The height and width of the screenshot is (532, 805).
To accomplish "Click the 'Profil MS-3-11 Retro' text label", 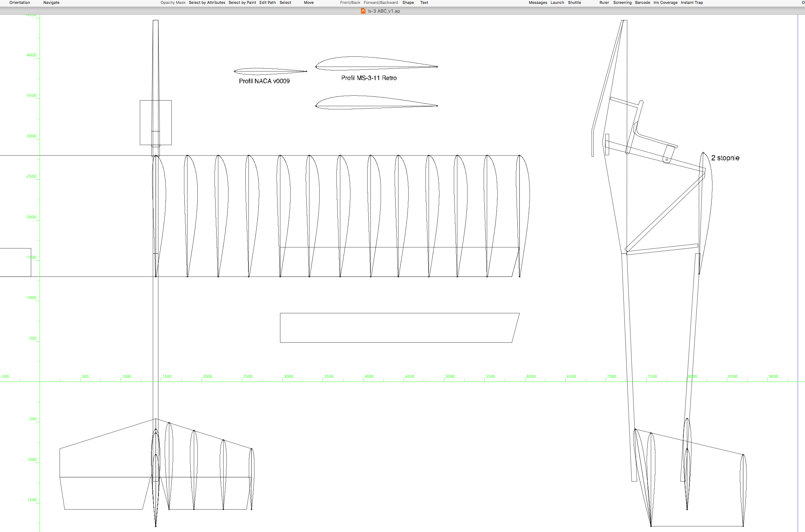I will pyautogui.click(x=369, y=78).
